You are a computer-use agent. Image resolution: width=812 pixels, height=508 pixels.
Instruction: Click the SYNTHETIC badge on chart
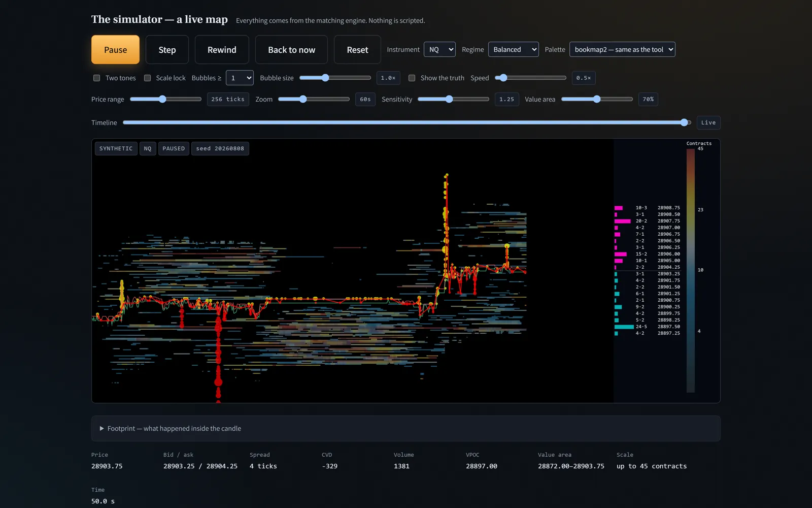point(116,148)
